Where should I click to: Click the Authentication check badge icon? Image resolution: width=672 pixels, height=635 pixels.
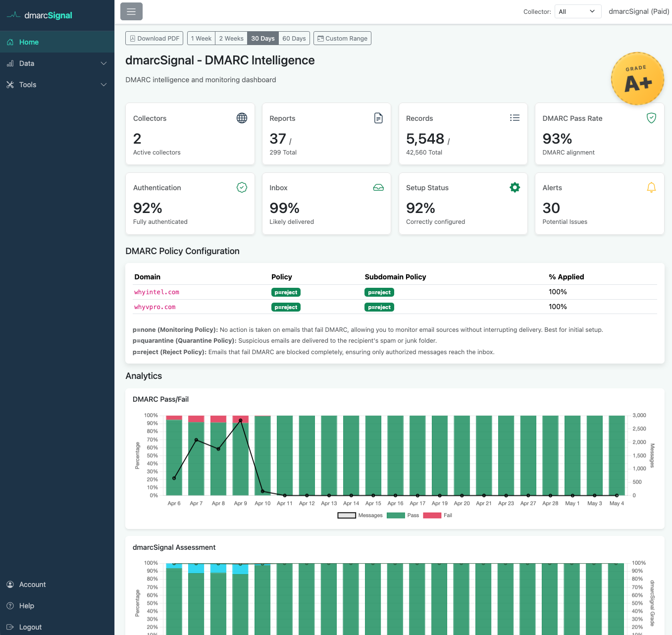[242, 187]
